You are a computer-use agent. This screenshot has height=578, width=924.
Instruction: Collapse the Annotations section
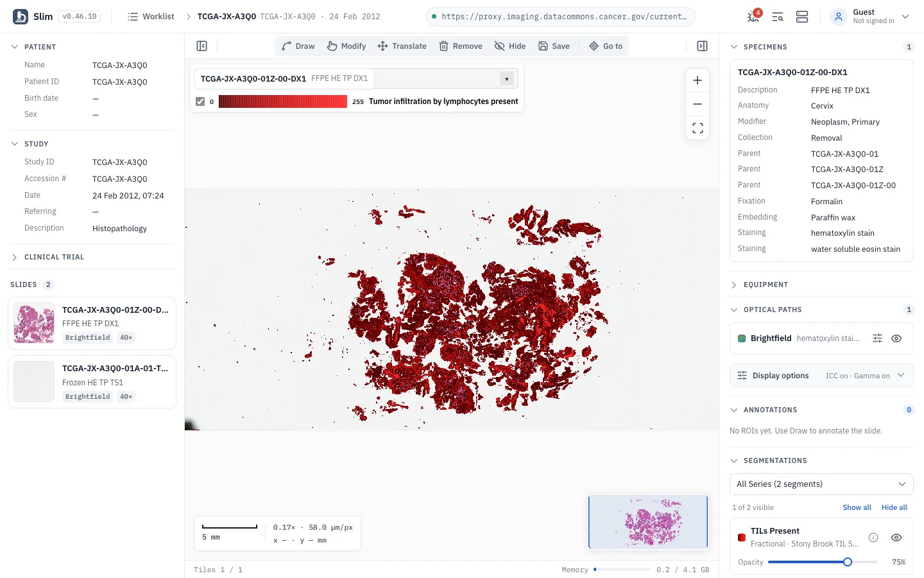tap(734, 410)
